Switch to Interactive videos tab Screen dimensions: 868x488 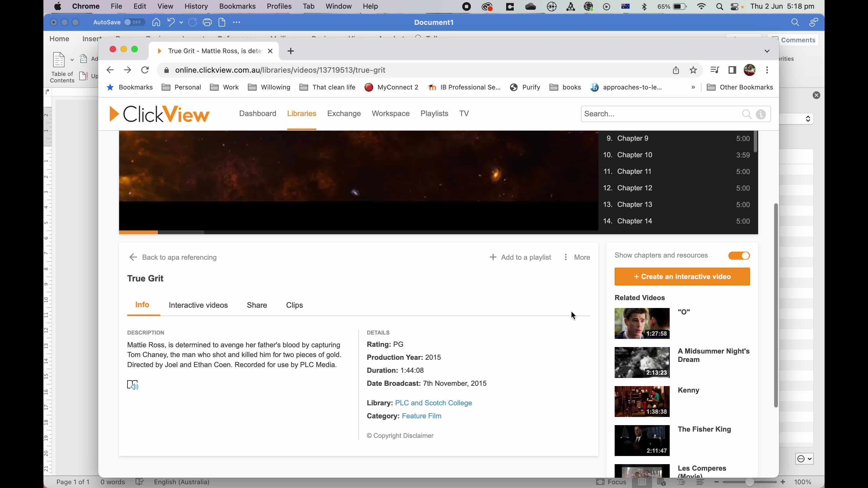(x=198, y=305)
